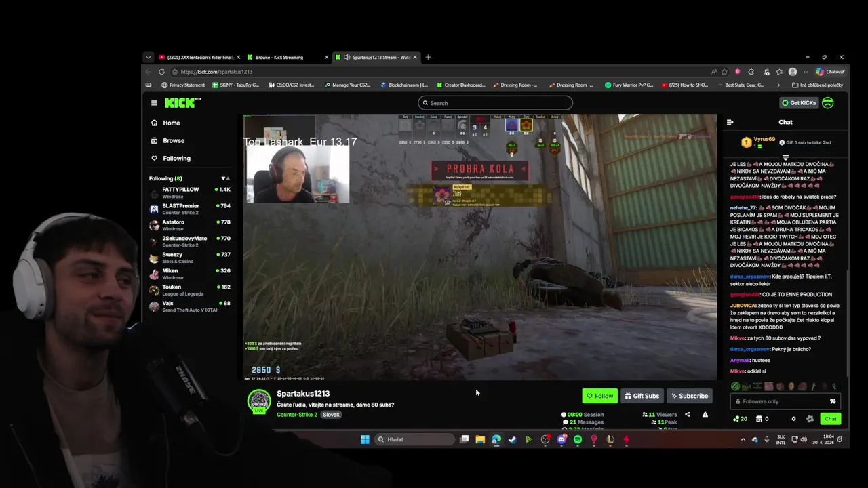This screenshot has width=868, height=488.
Task: Click the Slovak language tag
Action: 331,415
